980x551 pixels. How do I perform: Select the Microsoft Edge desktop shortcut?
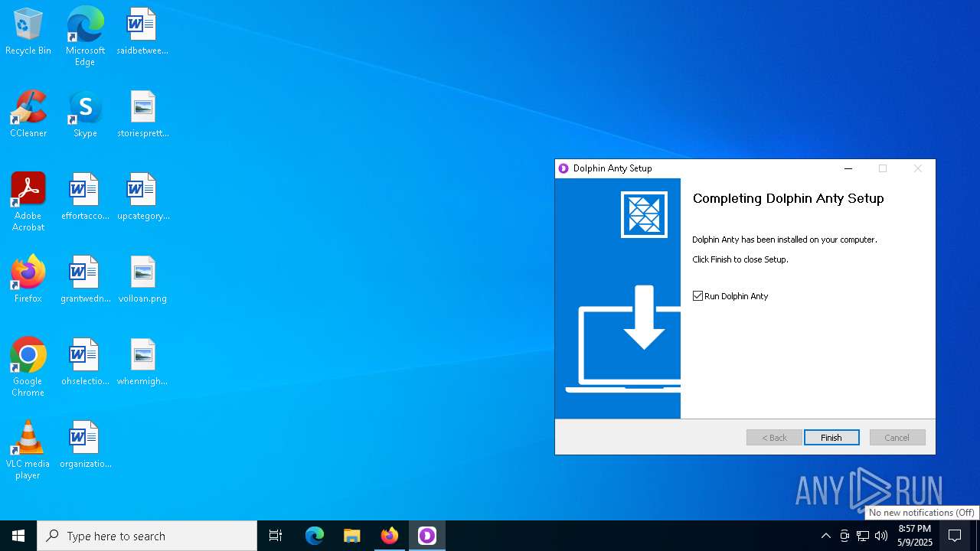pos(85,37)
